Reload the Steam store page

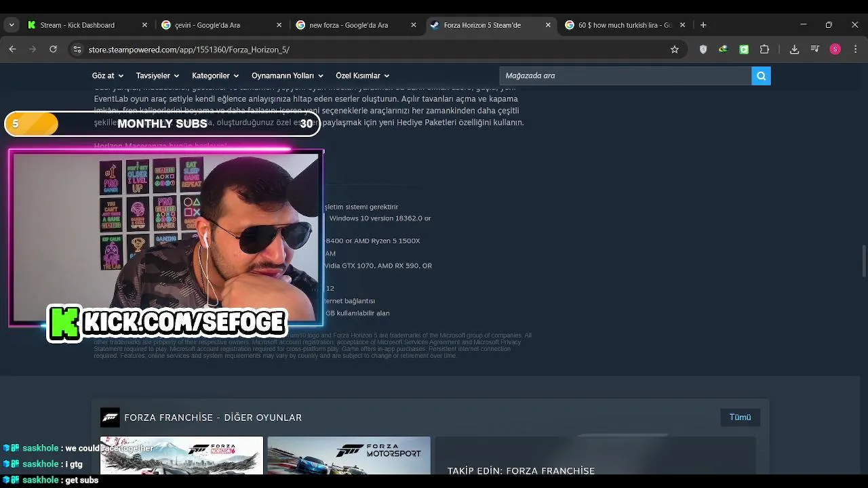click(x=53, y=49)
